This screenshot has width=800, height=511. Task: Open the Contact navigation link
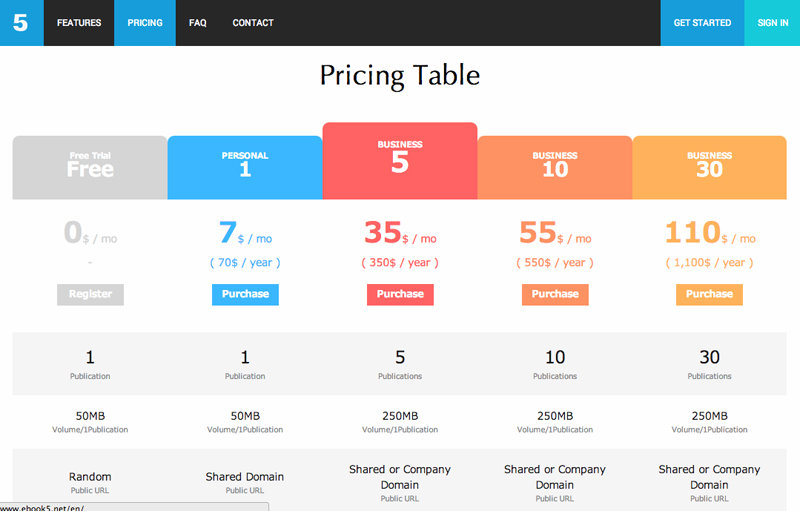[253, 23]
